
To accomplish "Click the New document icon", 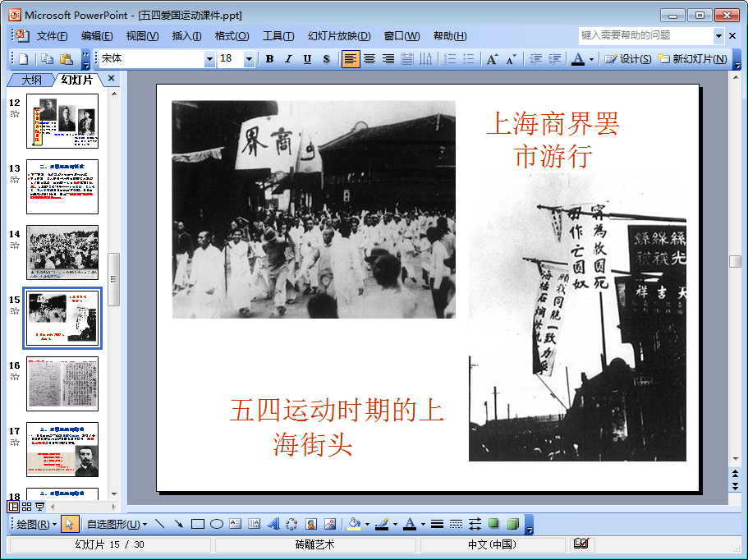I will 23,59.
